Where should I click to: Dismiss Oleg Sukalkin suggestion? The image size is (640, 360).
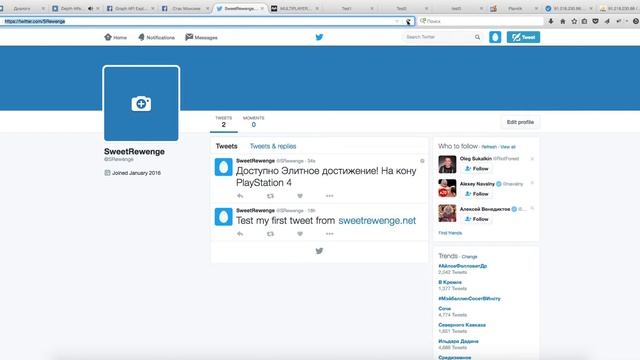532,158
